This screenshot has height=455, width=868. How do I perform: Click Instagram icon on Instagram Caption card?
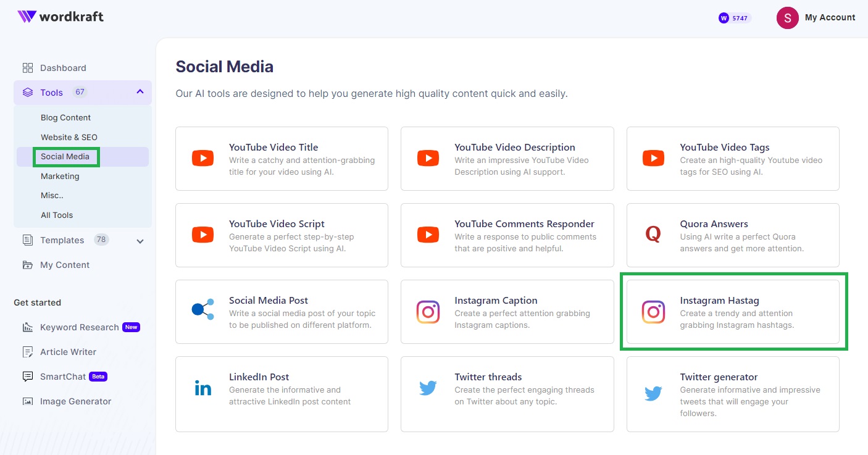click(428, 312)
